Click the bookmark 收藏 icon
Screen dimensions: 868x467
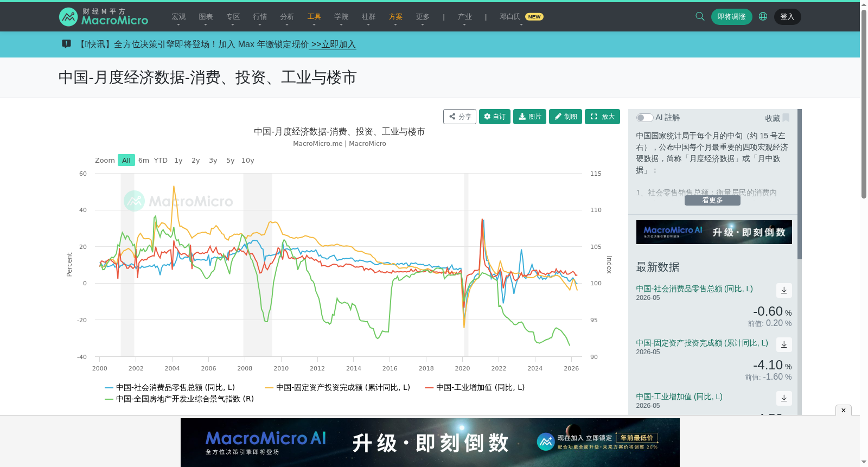(786, 118)
